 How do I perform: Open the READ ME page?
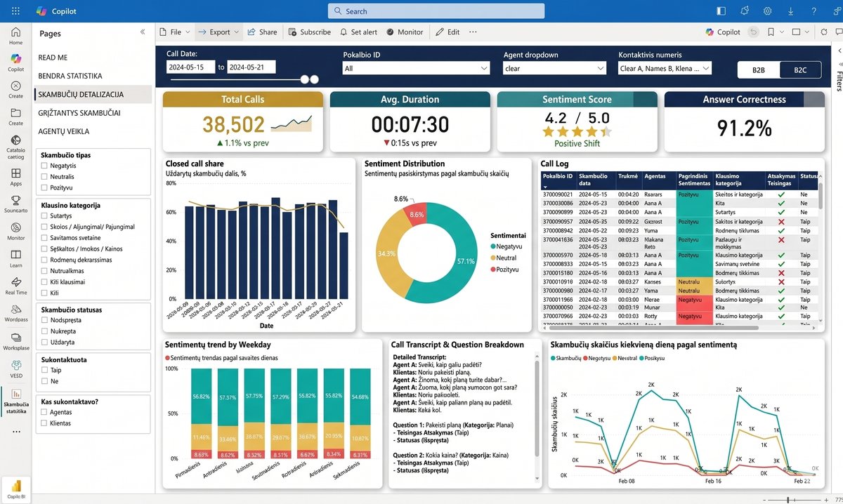(53, 58)
